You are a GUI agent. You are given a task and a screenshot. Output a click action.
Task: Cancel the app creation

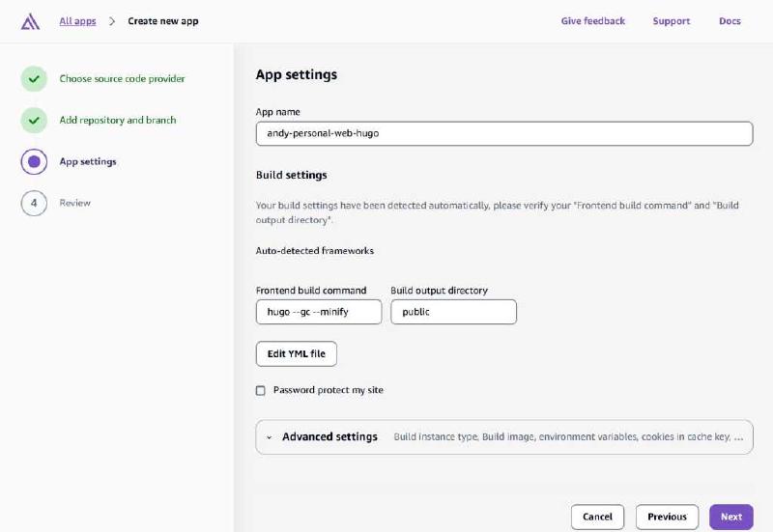(597, 517)
